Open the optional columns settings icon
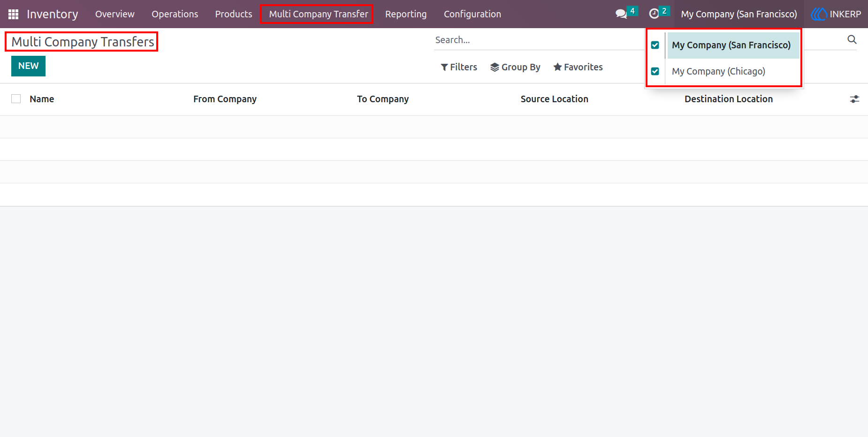This screenshot has height=437, width=868. 854,99
